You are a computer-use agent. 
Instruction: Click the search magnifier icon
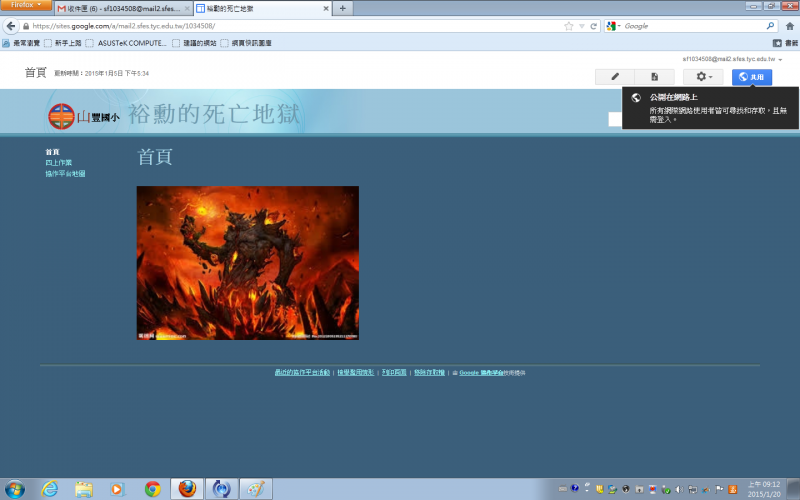(x=770, y=26)
